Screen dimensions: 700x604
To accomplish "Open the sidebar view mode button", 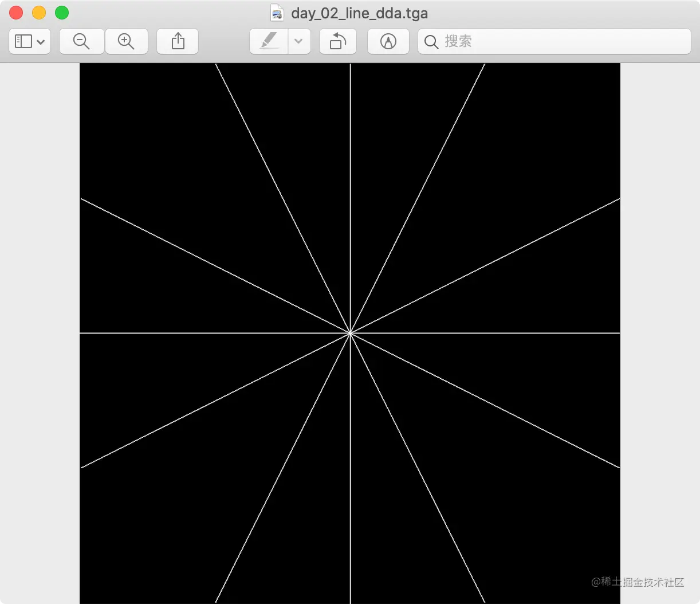I will tap(30, 41).
